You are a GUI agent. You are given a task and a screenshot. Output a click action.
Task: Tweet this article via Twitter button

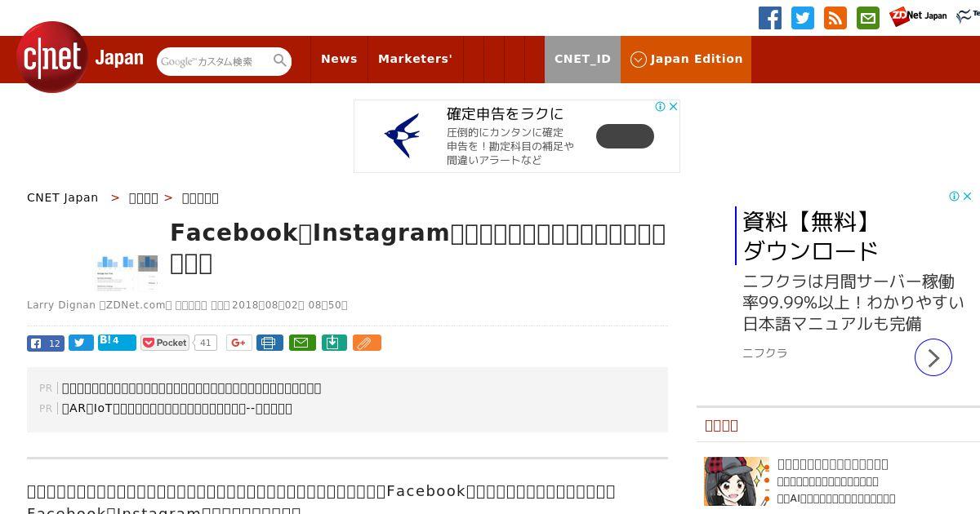click(81, 343)
